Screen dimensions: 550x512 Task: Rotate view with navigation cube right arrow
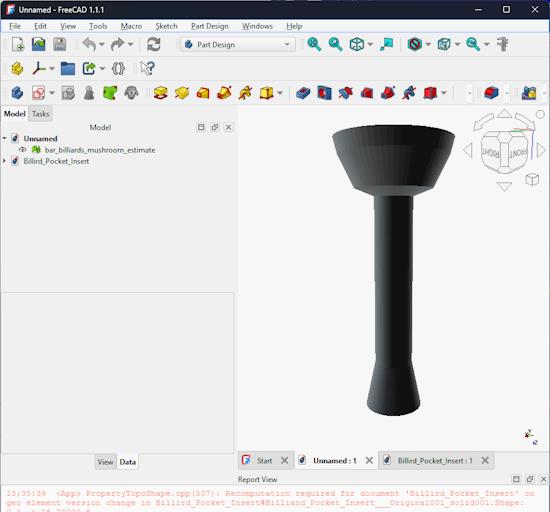pyautogui.click(x=542, y=150)
